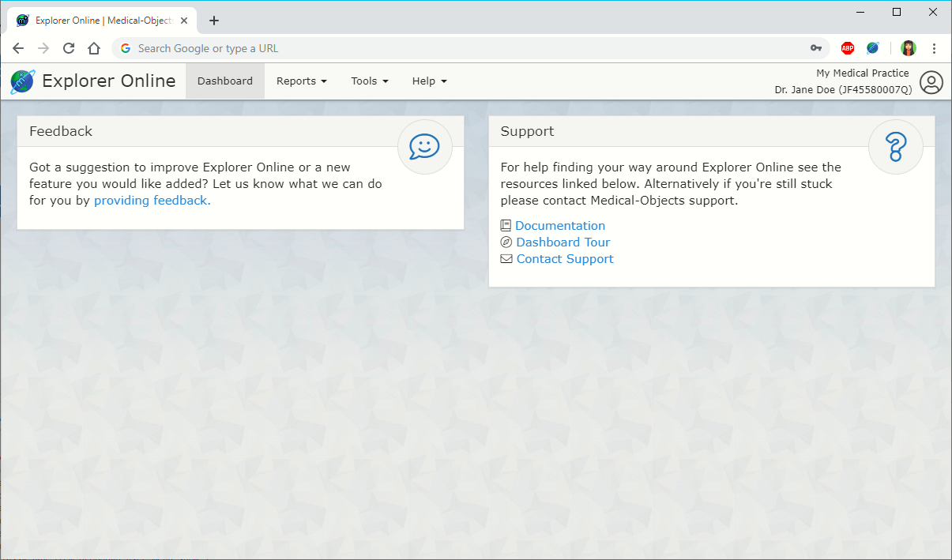Click the Support question mark icon
Screen dimensions: 952x560
(895, 146)
